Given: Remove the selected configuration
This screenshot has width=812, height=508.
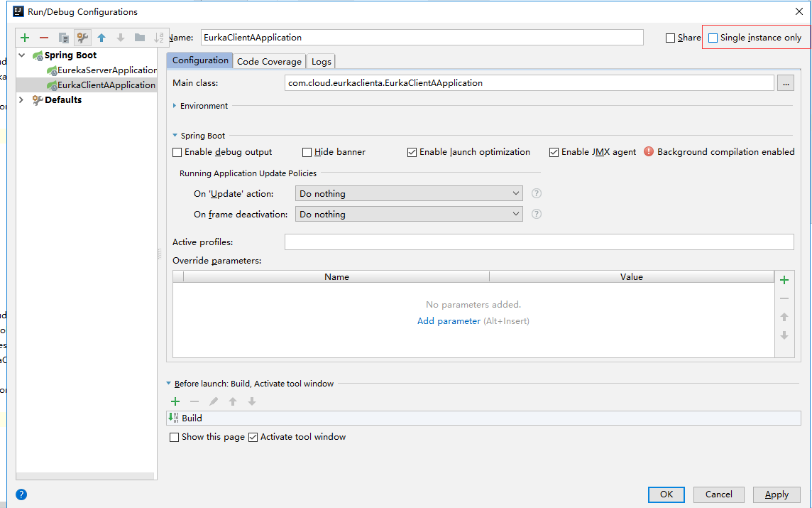Looking at the screenshot, I should click(x=43, y=37).
